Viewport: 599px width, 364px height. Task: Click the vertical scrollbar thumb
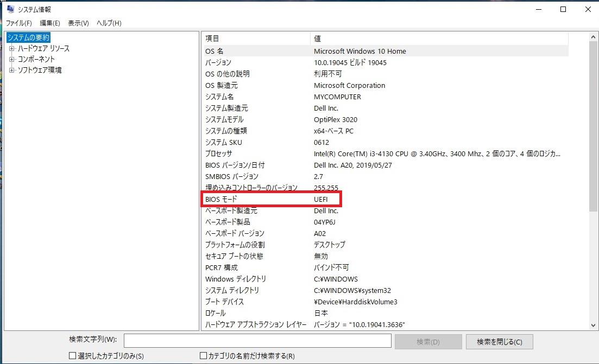pyautogui.click(x=593, y=126)
